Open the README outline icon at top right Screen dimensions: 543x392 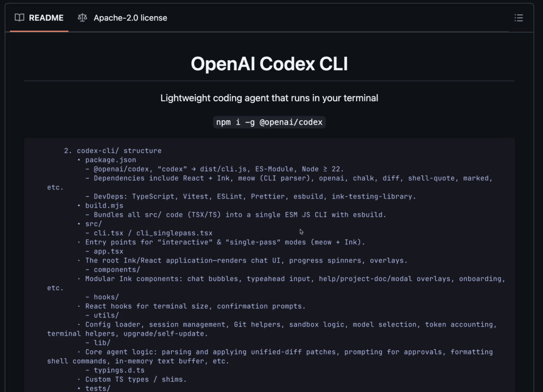point(519,18)
